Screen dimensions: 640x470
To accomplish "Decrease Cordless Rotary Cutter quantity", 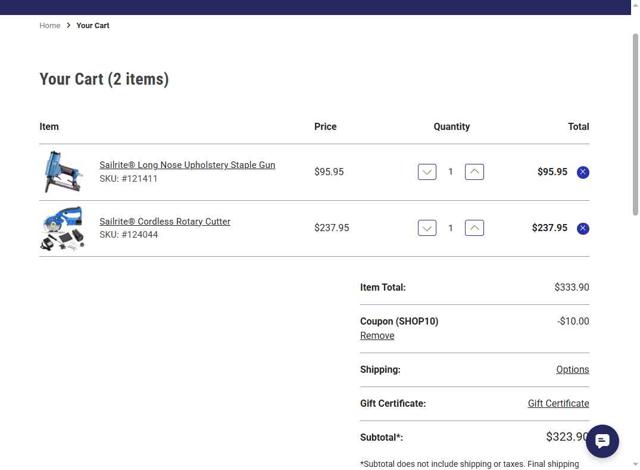I will [427, 228].
